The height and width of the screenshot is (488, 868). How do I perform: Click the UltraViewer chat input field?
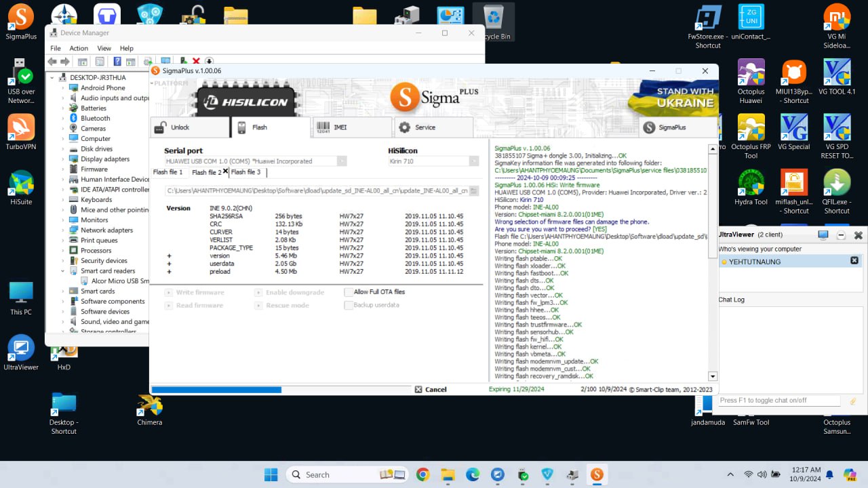pos(780,401)
